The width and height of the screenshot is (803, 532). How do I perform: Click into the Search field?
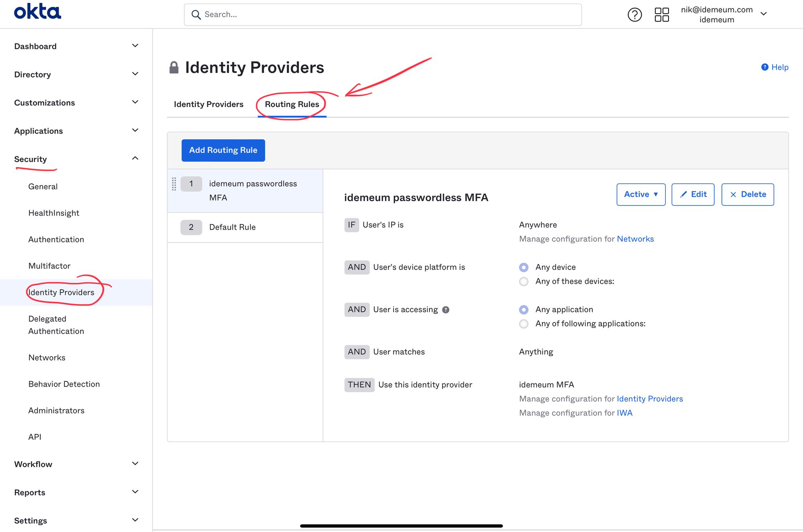coord(383,15)
